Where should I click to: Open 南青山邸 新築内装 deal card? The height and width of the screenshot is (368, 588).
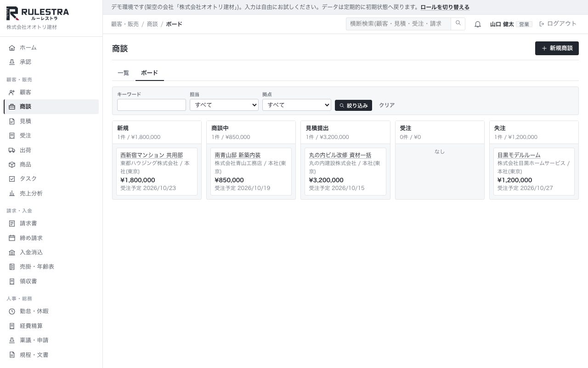click(x=237, y=155)
